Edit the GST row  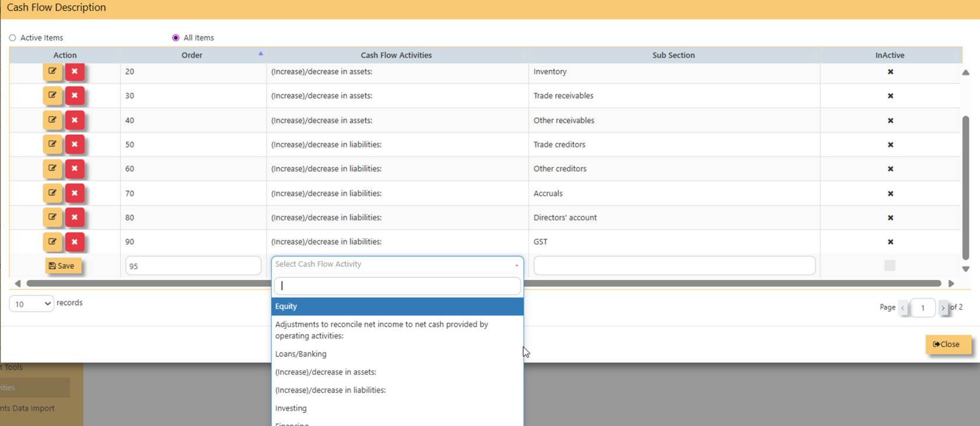point(52,242)
